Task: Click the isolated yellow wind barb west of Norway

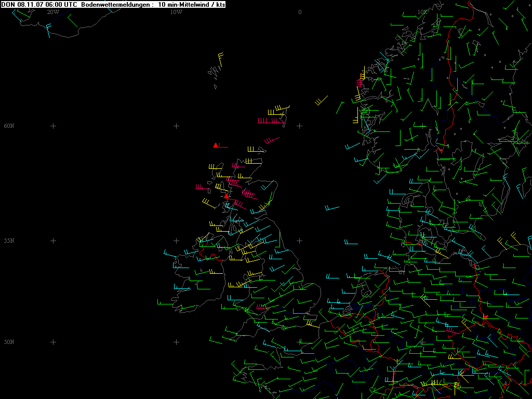Action: (x=322, y=100)
